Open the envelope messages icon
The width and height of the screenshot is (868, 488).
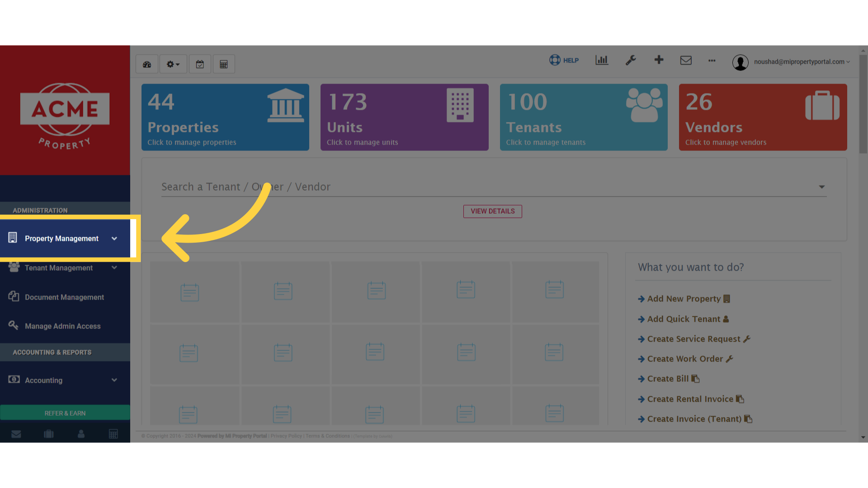686,60
